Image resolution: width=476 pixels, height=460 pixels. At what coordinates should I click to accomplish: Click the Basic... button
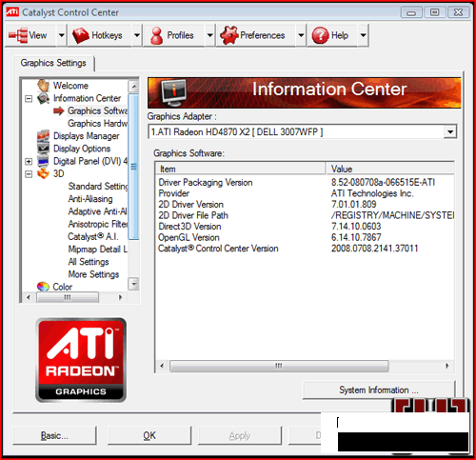tap(54, 435)
